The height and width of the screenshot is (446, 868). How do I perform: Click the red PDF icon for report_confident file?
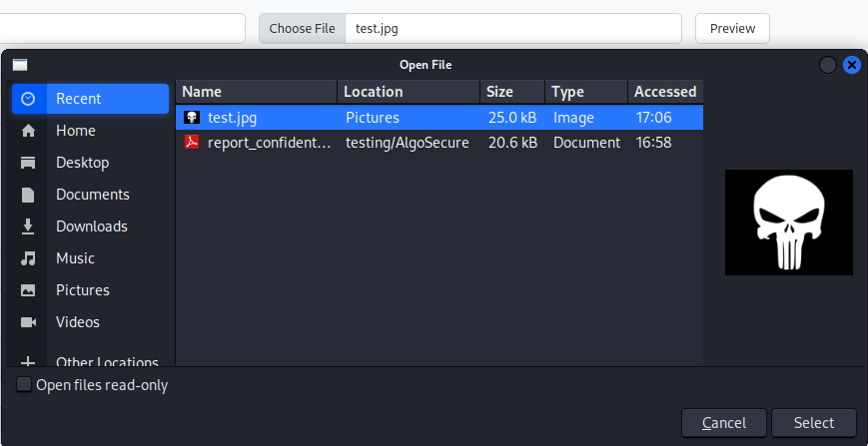pos(192,143)
